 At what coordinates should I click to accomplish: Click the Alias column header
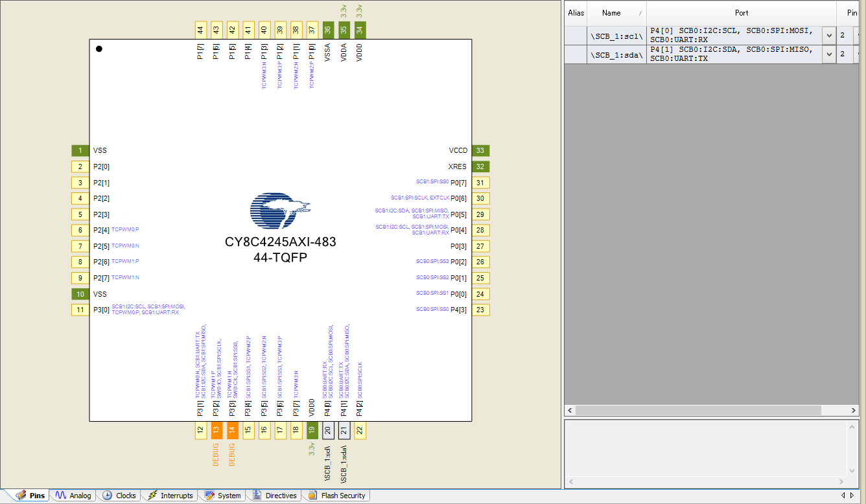point(576,13)
